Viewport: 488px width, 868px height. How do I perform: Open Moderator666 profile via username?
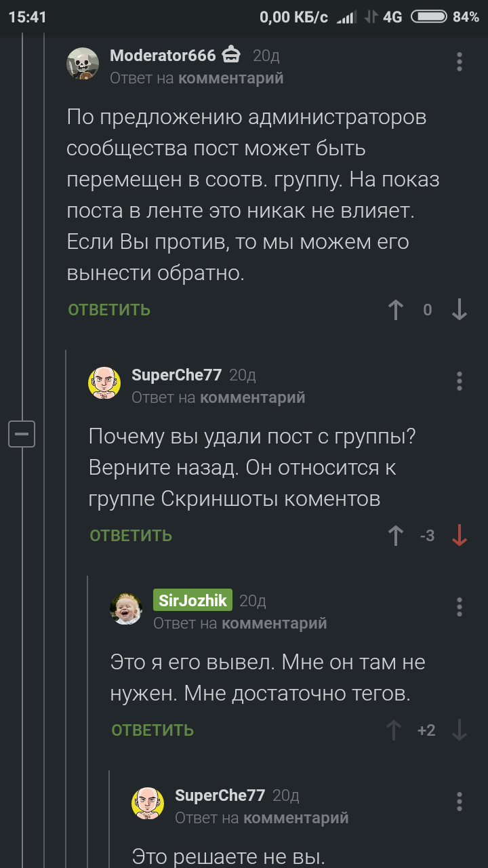(163, 56)
